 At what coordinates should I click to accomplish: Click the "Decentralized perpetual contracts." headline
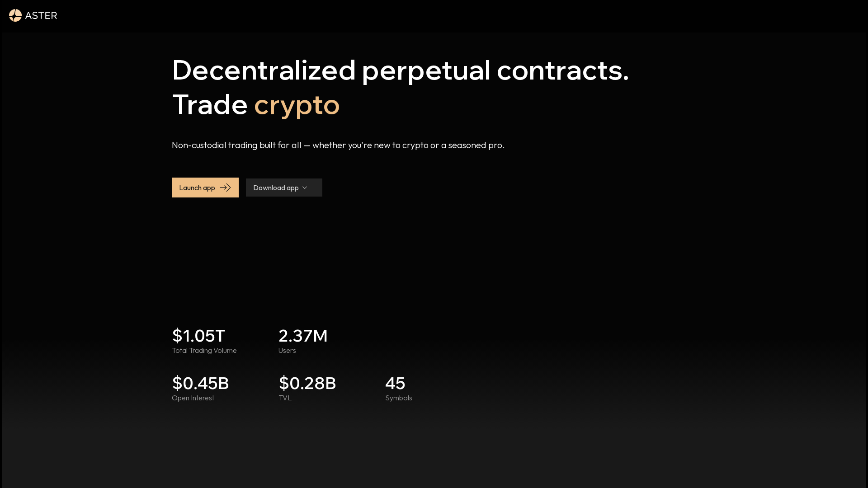400,70
